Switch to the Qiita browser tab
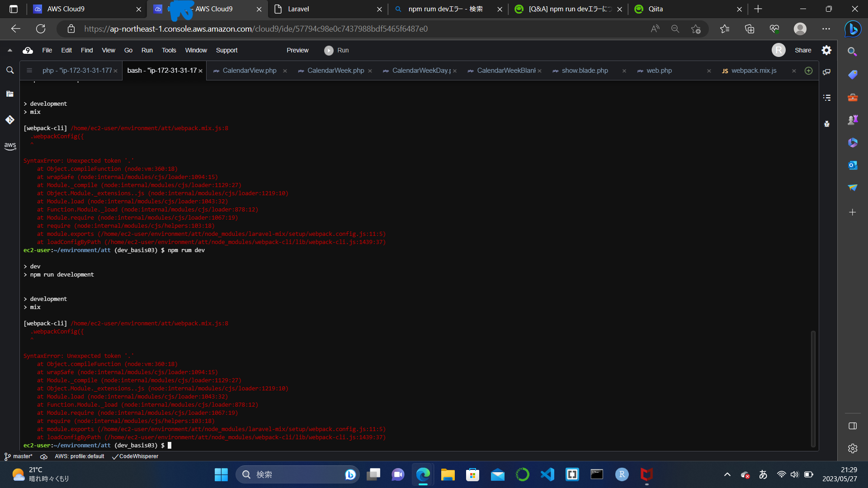This screenshot has width=868, height=488. click(688, 9)
